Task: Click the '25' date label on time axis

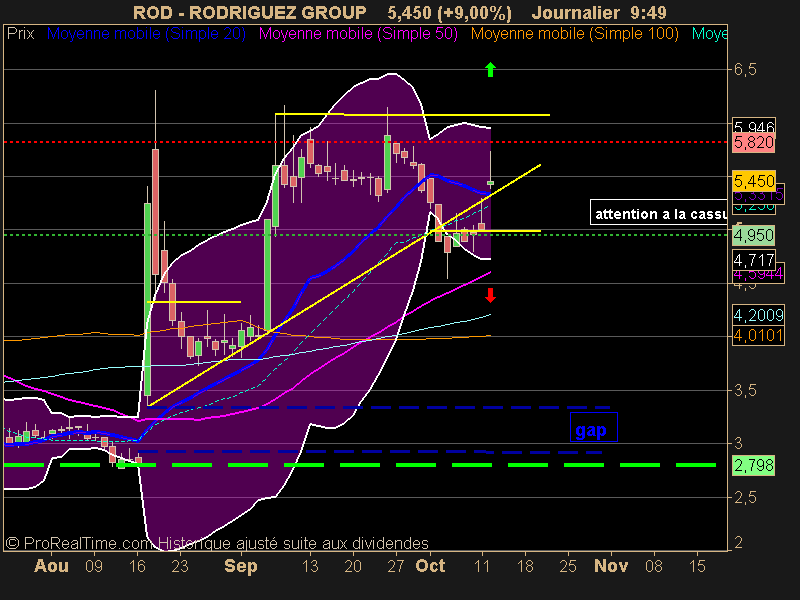Action: [568, 566]
